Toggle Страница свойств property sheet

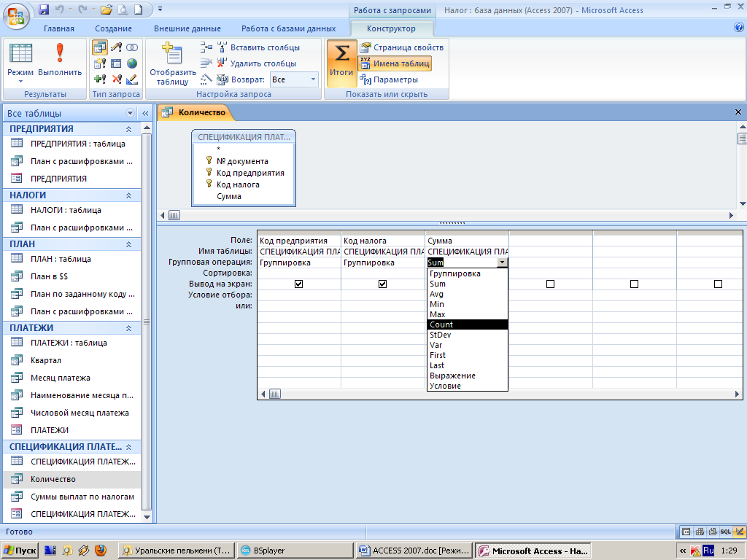click(402, 47)
